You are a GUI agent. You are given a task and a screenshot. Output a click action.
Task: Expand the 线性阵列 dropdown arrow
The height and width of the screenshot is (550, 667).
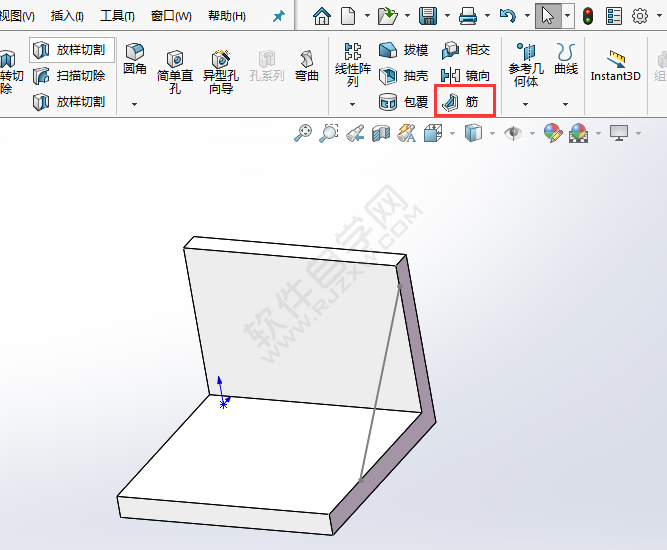tap(352, 104)
